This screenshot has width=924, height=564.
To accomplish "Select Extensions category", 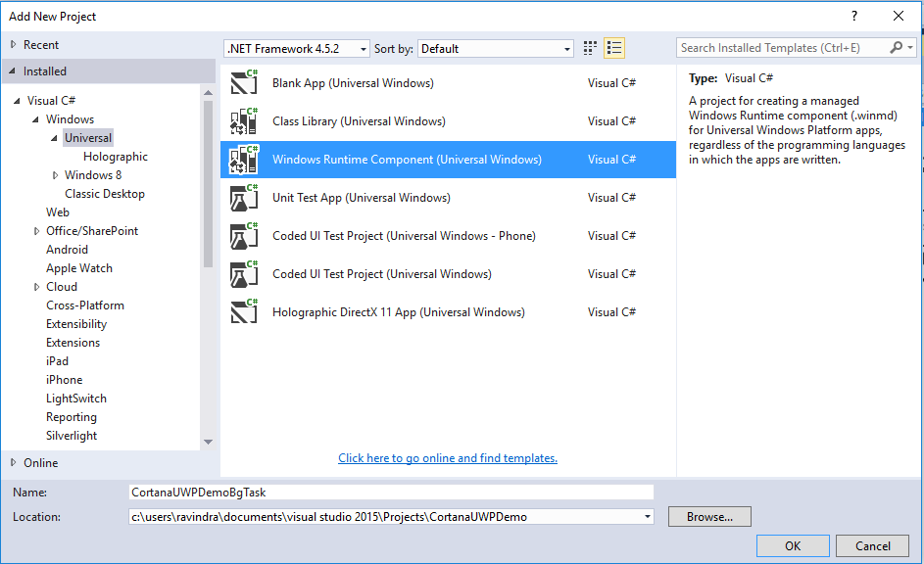I will coord(73,343).
